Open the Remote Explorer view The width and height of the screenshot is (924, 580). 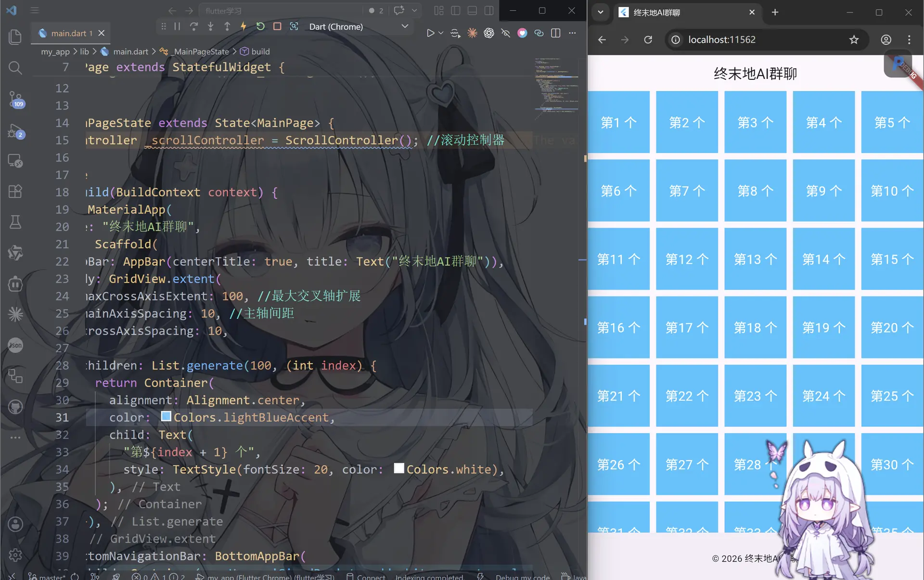click(15, 161)
